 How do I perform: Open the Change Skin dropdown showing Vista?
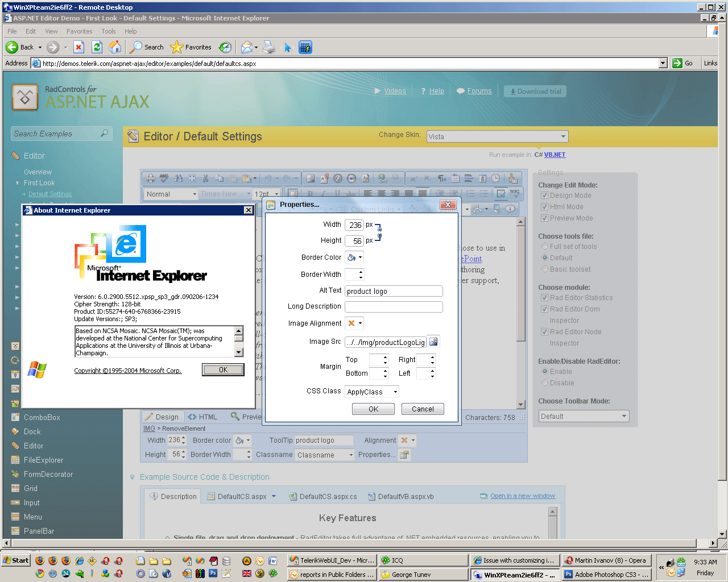[497, 136]
